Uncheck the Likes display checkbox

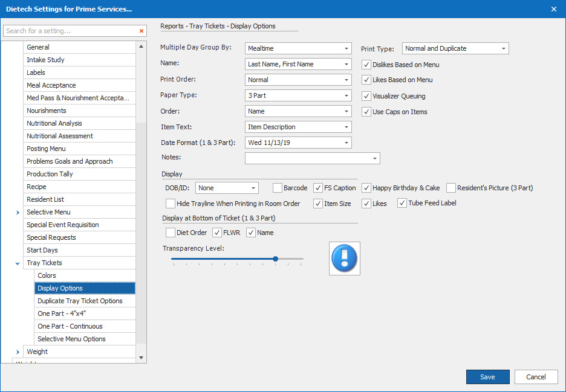click(366, 204)
